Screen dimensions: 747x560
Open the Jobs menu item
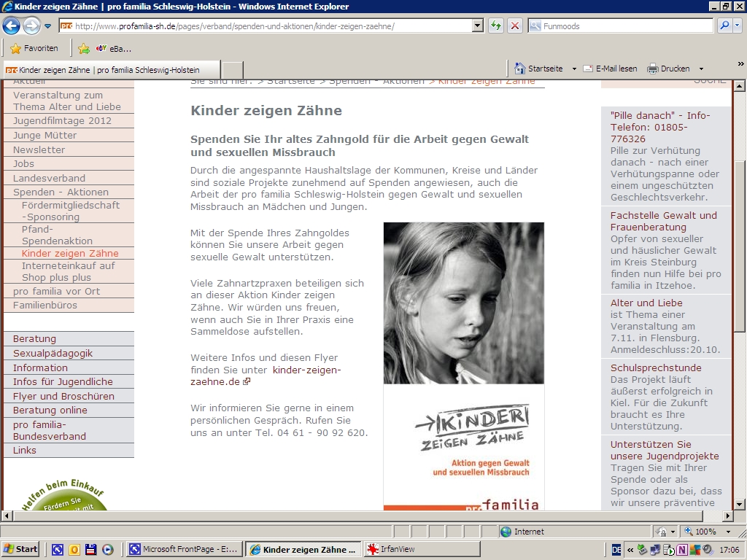click(23, 164)
